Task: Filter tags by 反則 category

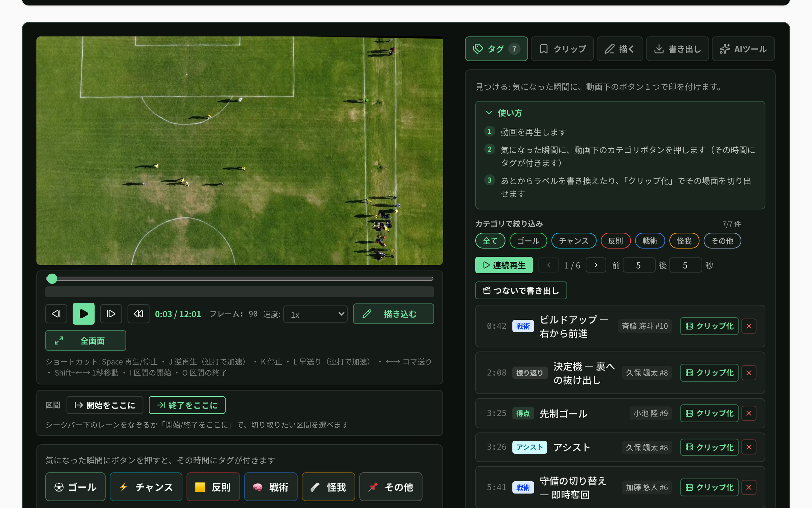Action: (615, 241)
